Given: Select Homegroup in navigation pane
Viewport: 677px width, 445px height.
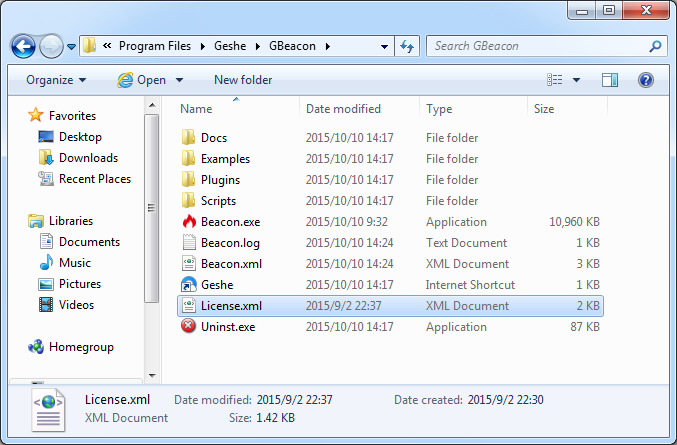Looking at the screenshot, I should click(81, 347).
